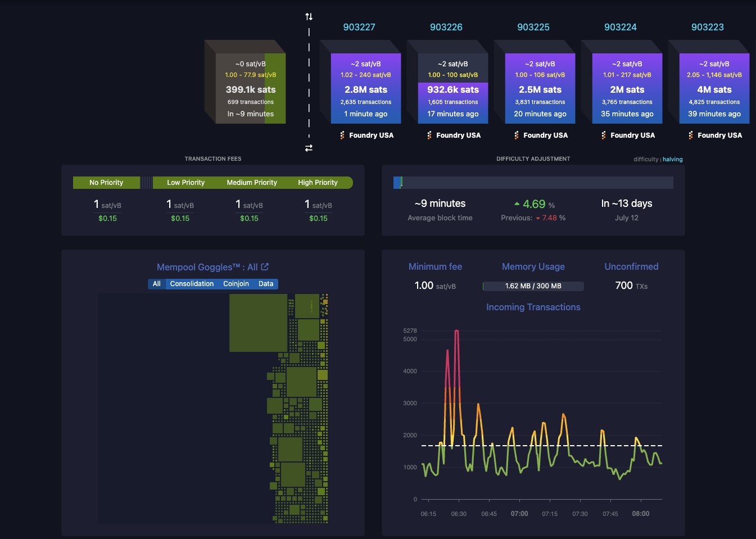Viewport: 756px width, 539px height.
Task: Click the DIFFICULTY ADJUSTMENT section title
Action: click(x=533, y=159)
